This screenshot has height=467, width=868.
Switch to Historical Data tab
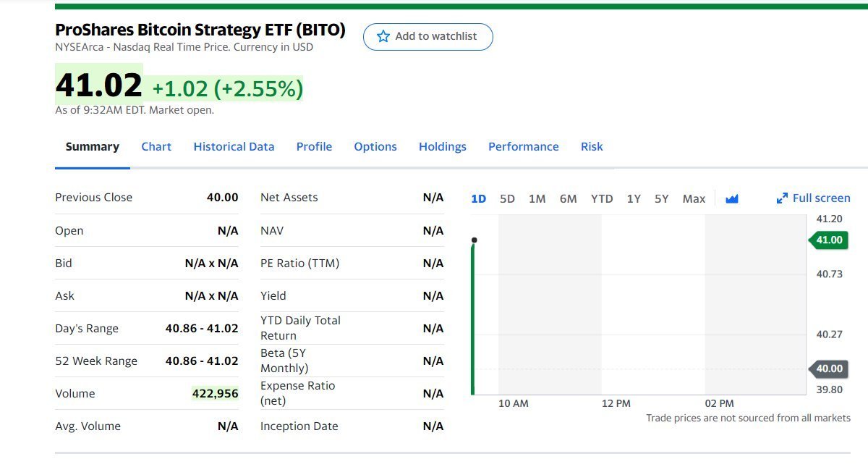coord(234,146)
